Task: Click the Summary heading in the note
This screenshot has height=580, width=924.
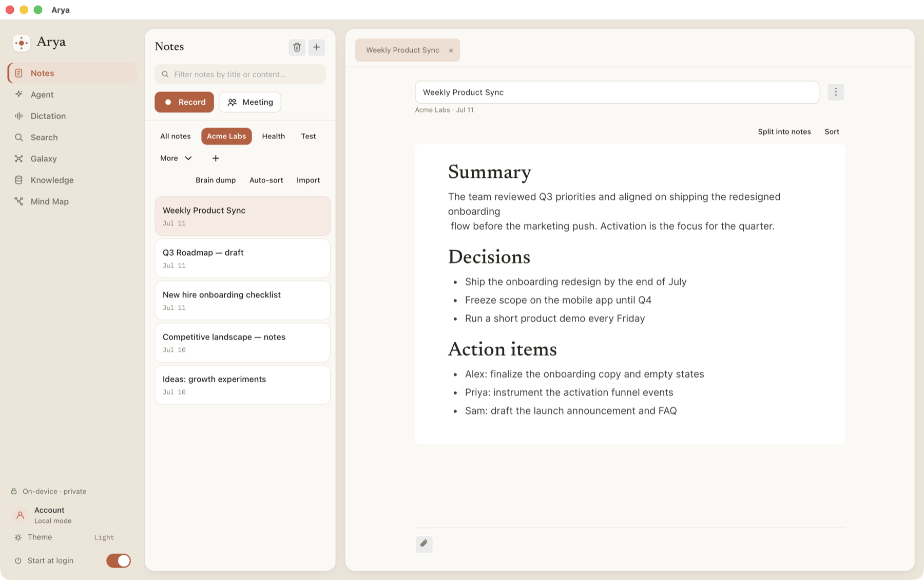Action: (489, 172)
